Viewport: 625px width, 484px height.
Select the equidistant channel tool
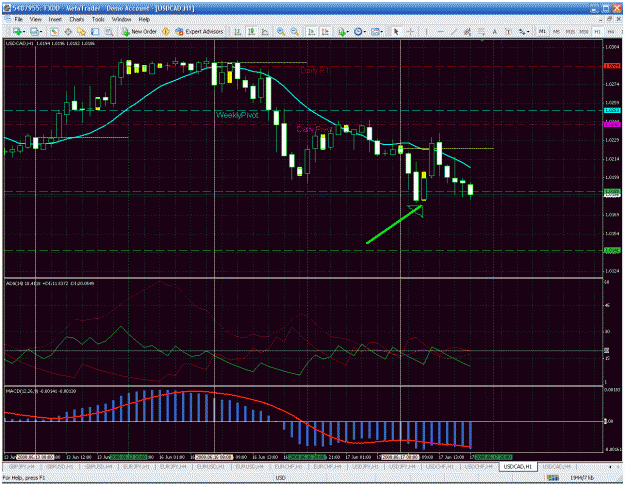pyautogui.click(x=467, y=31)
